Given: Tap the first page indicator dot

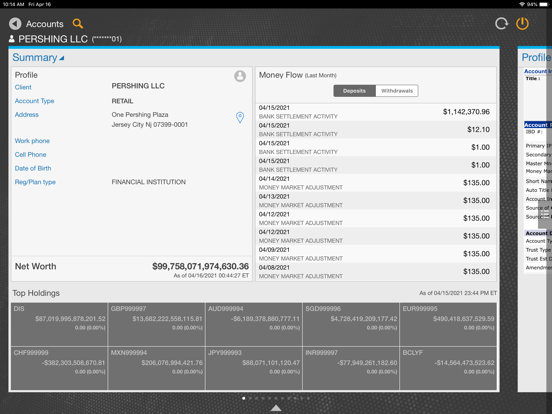Looking at the screenshot, I should click(x=244, y=398).
